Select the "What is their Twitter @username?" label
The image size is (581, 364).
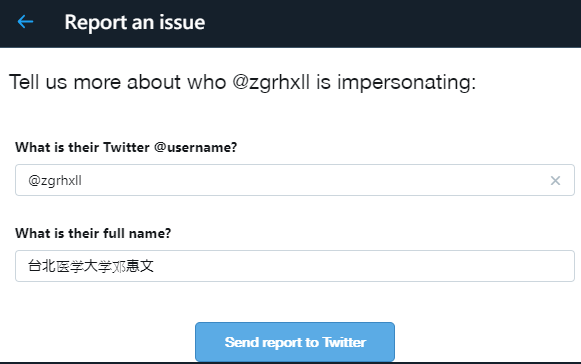click(x=126, y=148)
